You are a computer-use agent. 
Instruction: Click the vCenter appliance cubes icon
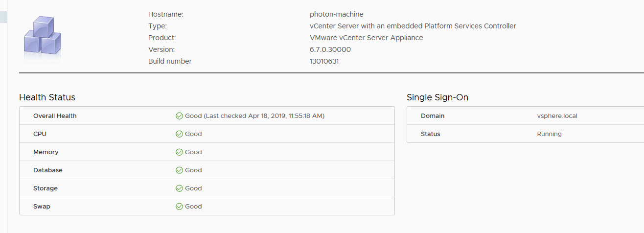(x=43, y=36)
